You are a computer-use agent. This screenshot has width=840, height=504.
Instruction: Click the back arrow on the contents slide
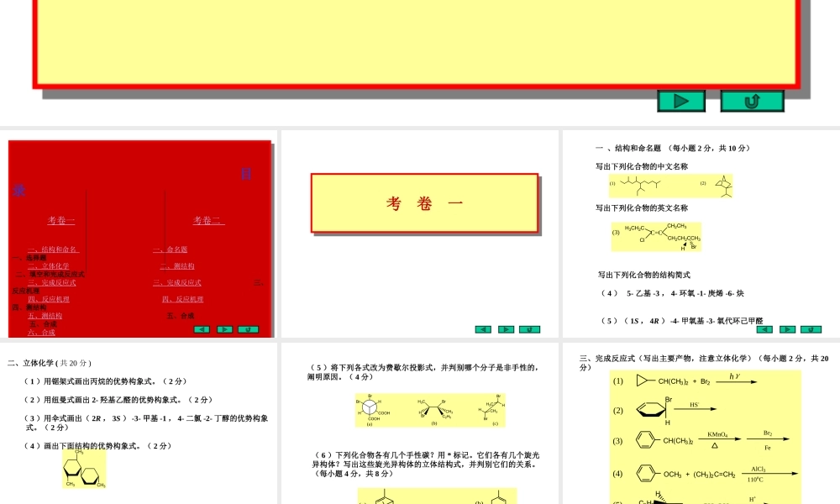pyautogui.click(x=202, y=329)
